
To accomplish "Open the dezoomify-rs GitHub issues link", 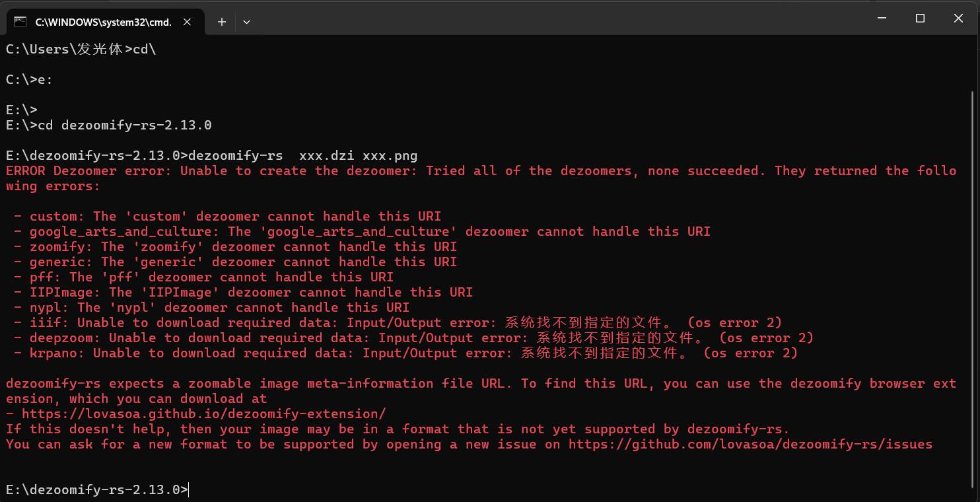I will [x=750, y=445].
